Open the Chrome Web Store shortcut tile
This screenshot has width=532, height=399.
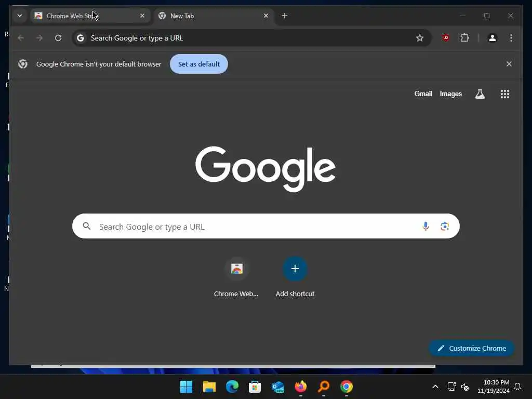(236, 277)
